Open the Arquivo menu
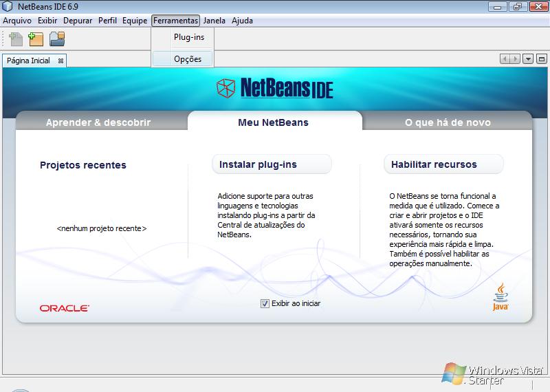Viewport: 550px width, 392px height. coord(17,21)
